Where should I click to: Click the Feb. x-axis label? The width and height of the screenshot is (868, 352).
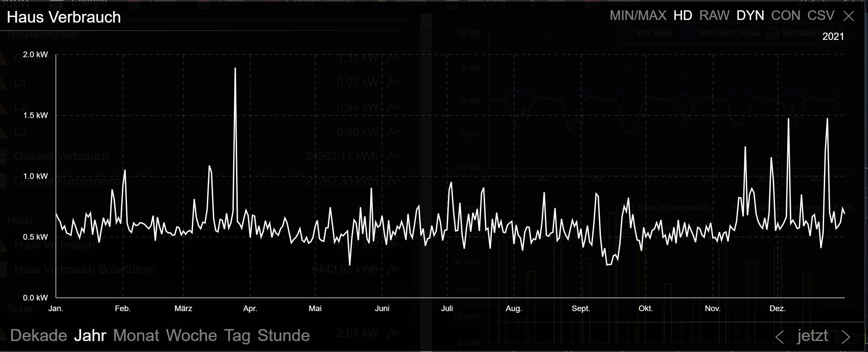coord(123,308)
